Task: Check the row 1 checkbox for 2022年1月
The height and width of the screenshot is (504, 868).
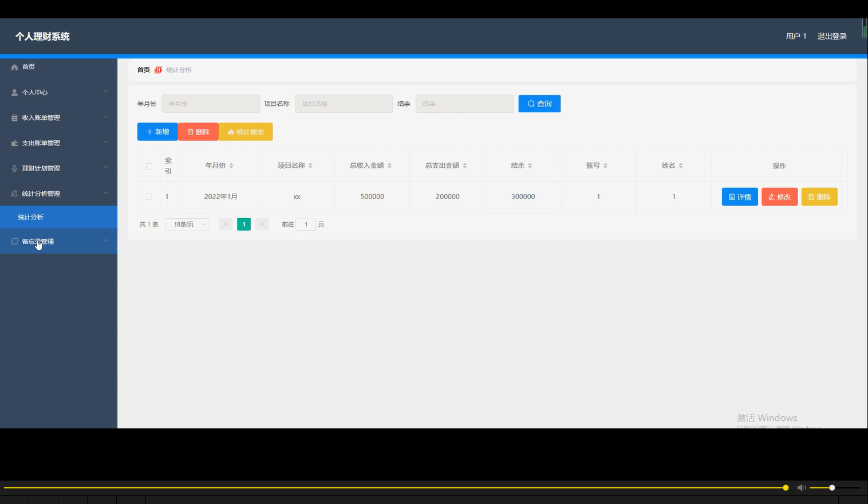Action: point(148,196)
